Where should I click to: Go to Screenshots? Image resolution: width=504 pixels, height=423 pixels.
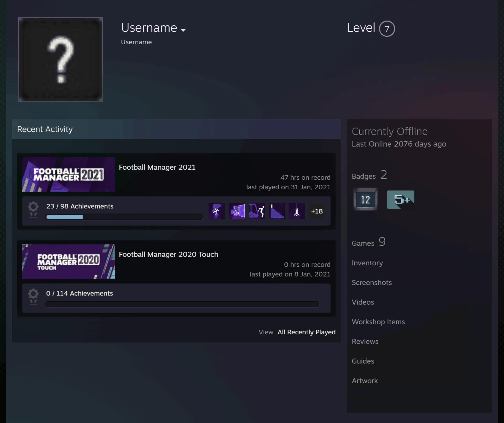point(372,282)
